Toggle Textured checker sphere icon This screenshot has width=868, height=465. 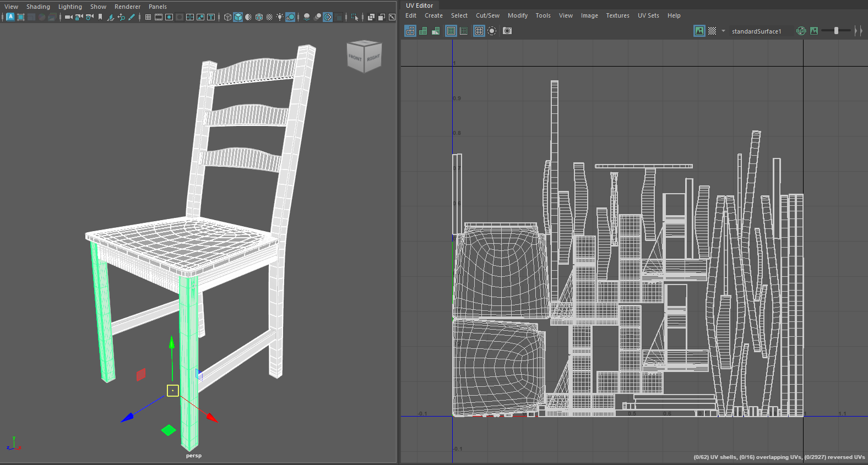click(x=269, y=17)
